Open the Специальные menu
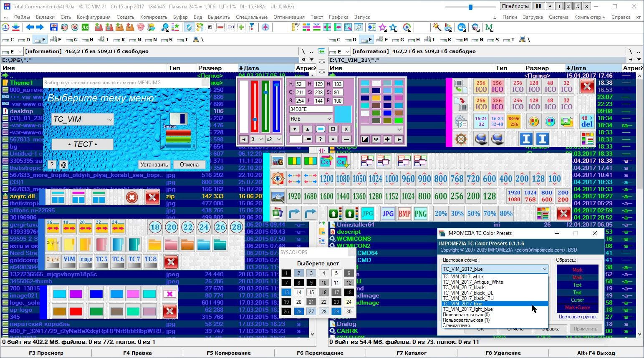This screenshot has height=358, width=644. coord(252,17)
